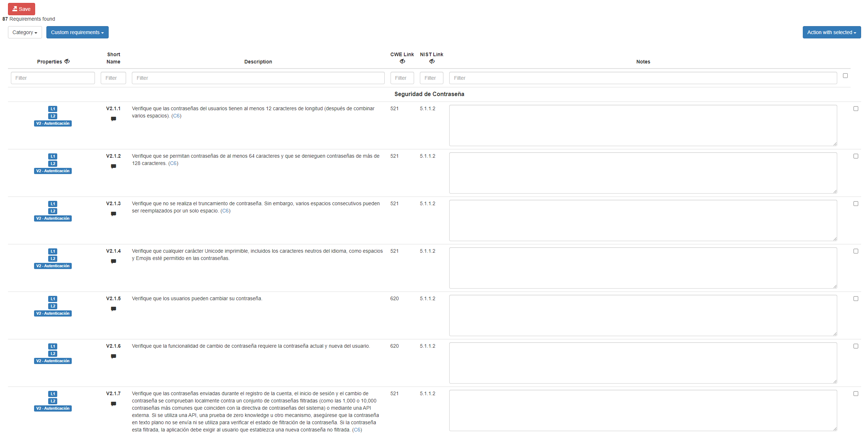Check the select-all checkbox in filter row
This screenshot has height=438, width=868.
[845, 76]
